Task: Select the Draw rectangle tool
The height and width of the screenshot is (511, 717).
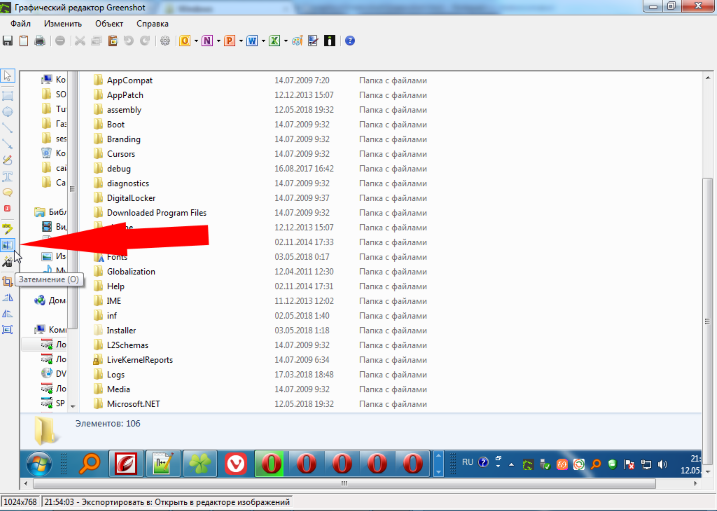Action: tap(8, 95)
